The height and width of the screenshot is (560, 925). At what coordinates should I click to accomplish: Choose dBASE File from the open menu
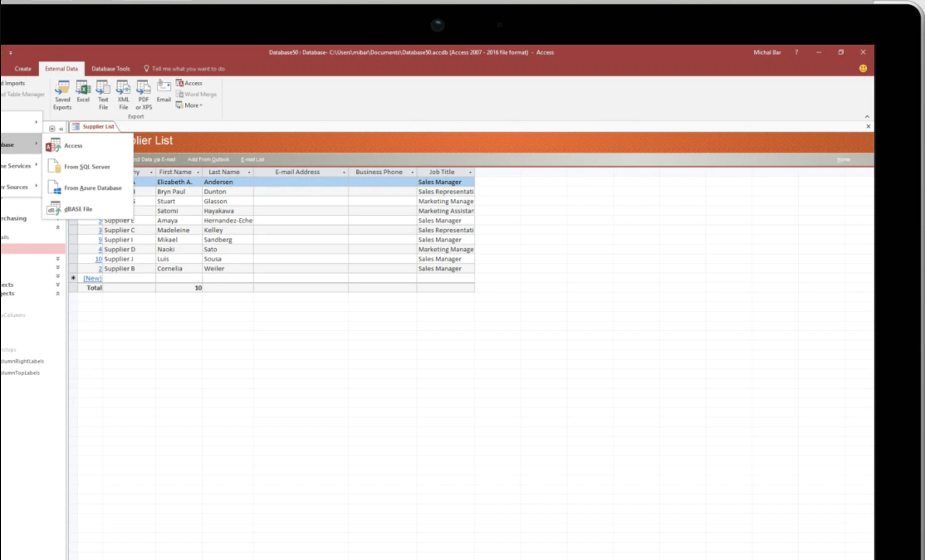78,209
